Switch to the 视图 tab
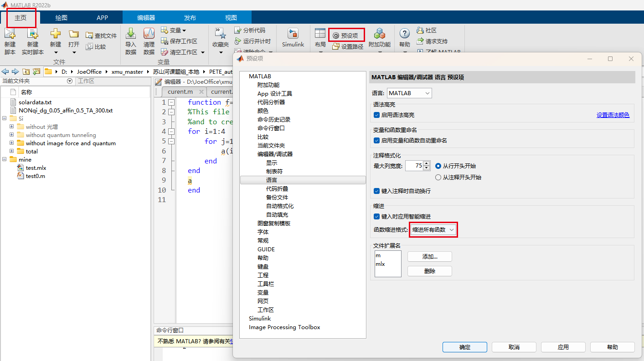Viewport: 644px width, 361px height. tap(231, 18)
